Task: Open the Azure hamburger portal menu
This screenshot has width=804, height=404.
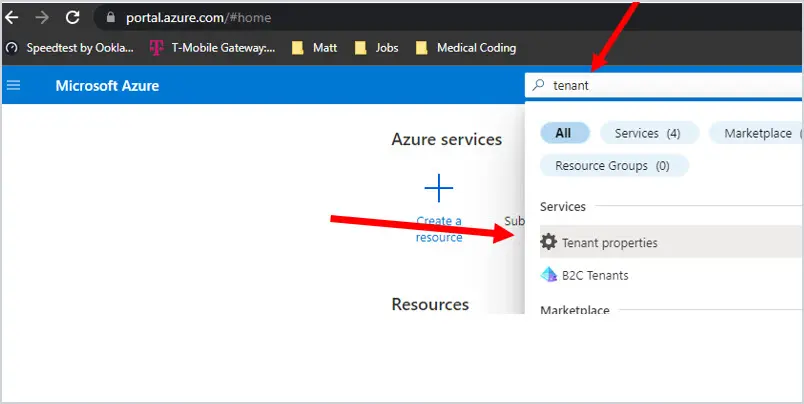Action: point(13,85)
